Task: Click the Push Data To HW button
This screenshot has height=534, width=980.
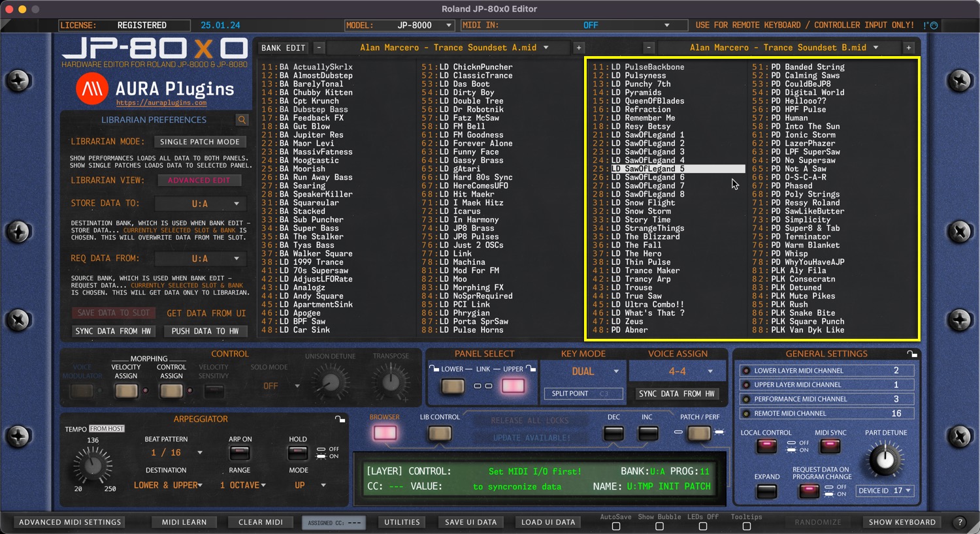Action: (205, 331)
